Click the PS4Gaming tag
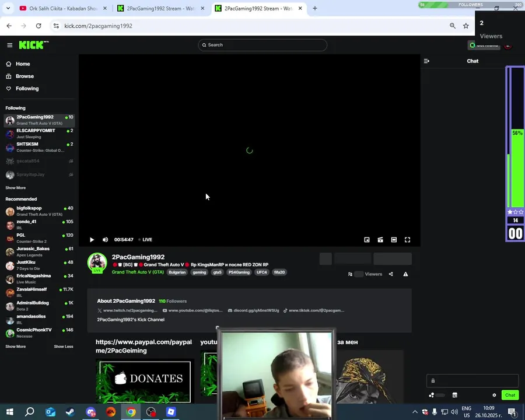This screenshot has height=420, width=525. pyautogui.click(x=239, y=272)
